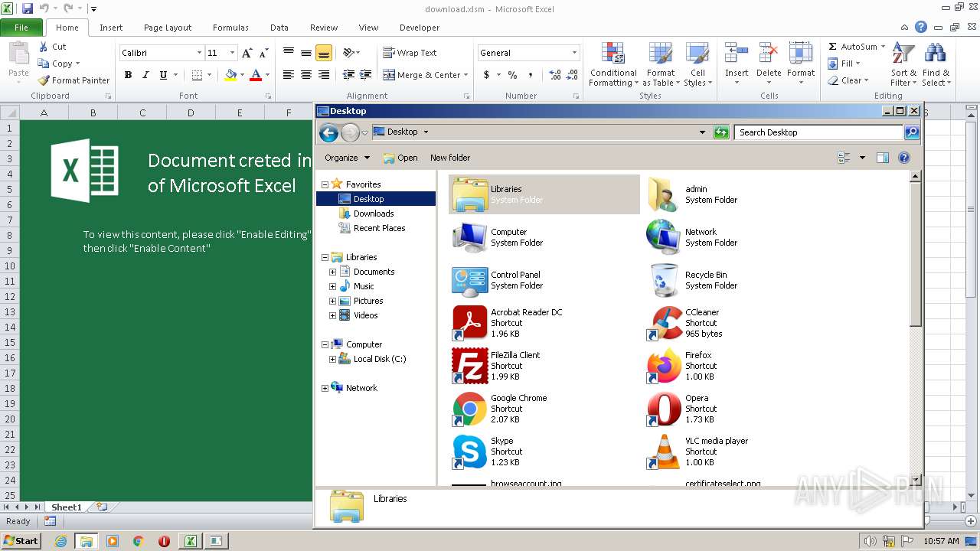The width and height of the screenshot is (980, 551).
Task: Click Delete cells icon
Action: [769, 54]
